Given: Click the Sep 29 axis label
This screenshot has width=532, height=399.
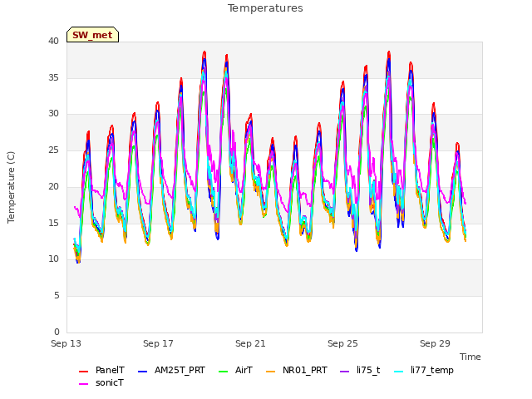Looking at the screenshot, I should 435,343.
